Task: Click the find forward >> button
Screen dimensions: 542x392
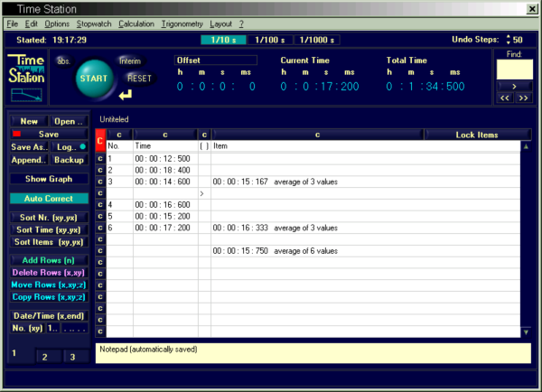Action: tap(523, 98)
